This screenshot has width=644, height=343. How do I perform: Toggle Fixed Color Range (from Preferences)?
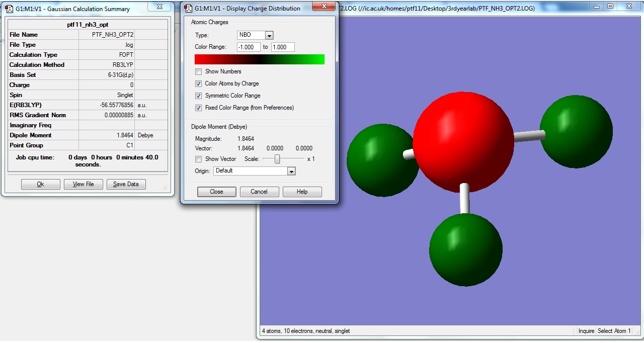click(198, 108)
